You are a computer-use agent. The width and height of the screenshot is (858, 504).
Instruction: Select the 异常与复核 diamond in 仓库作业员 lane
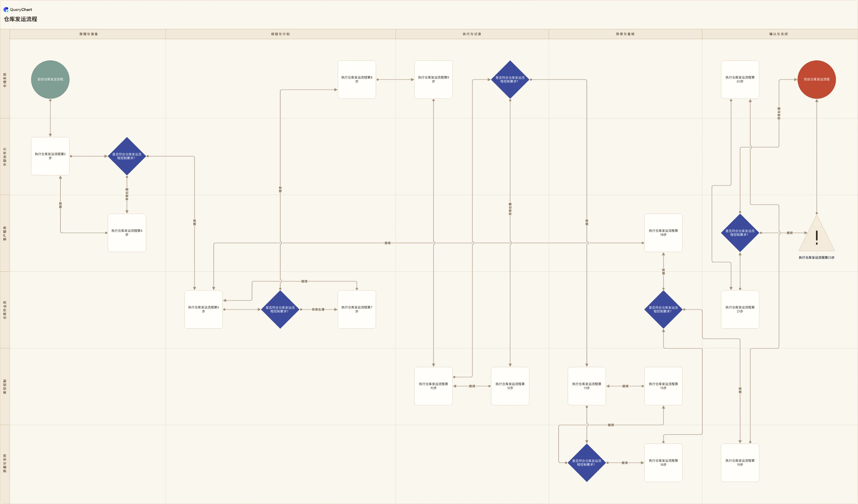(x=663, y=309)
